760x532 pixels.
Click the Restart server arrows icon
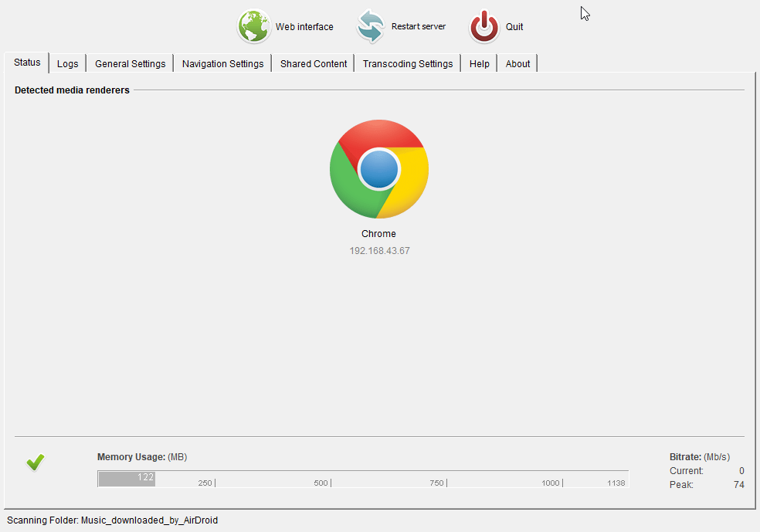(x=371, y=27)
